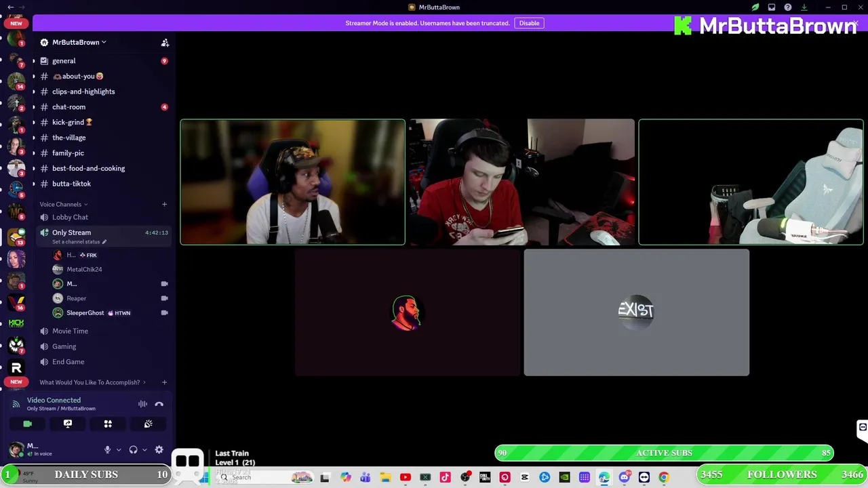Image resolution: width=868 pixels, height=488 pixels.
Task: Select the Only Stream voice channel
Action: pyautogui.click(x=71, y=232)
